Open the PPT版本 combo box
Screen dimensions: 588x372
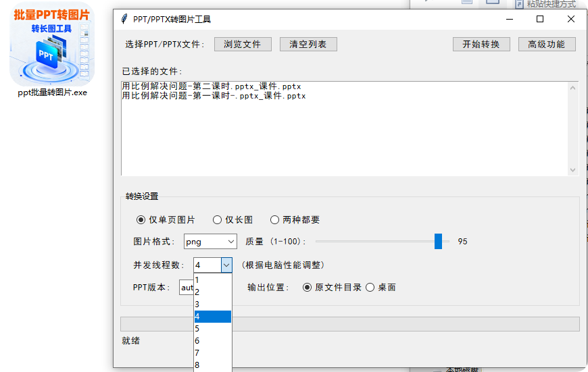187,288
